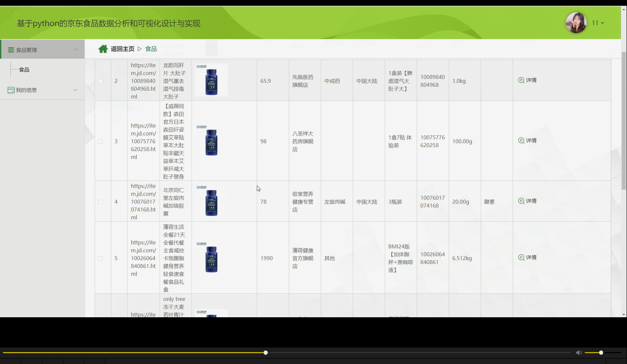
Task: Collapse the 食品管理 section chevron
Action: 75,49
